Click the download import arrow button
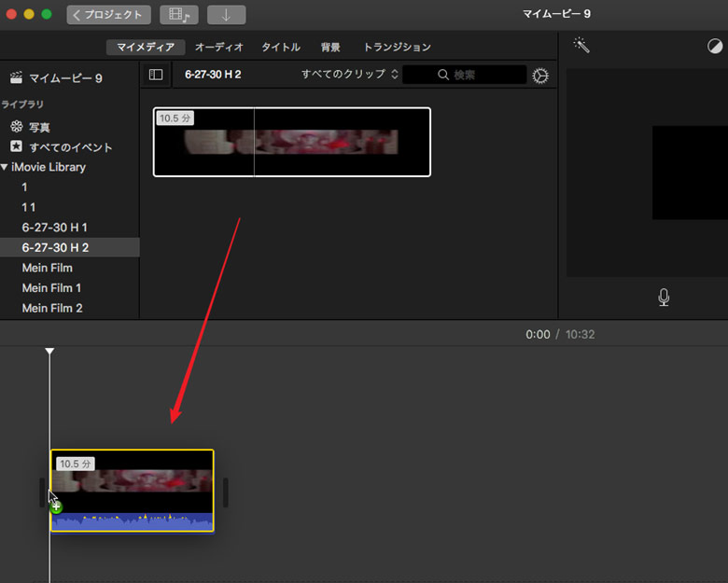The width and height of the screenshot is (728, 583). 226,15
